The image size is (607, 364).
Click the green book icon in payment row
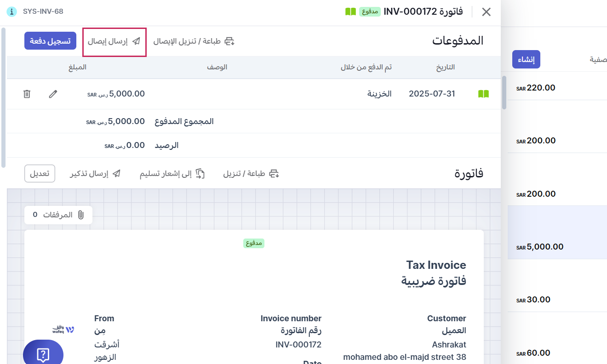[483, 94]
